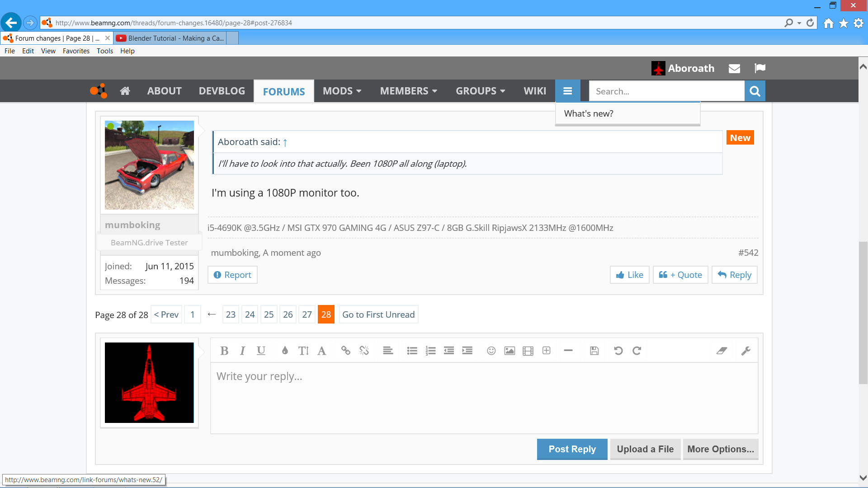Insert media video into the reply
This screenshot has height=488, width=868.
(528, 351)
